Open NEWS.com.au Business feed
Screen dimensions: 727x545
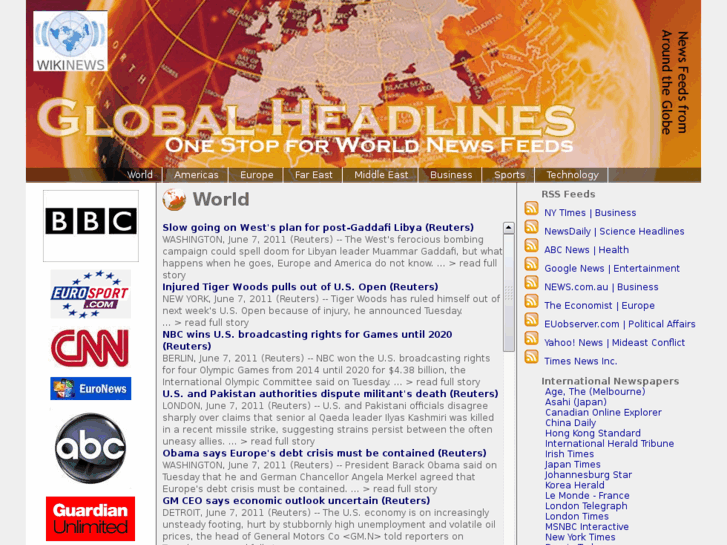coord(601,287)
